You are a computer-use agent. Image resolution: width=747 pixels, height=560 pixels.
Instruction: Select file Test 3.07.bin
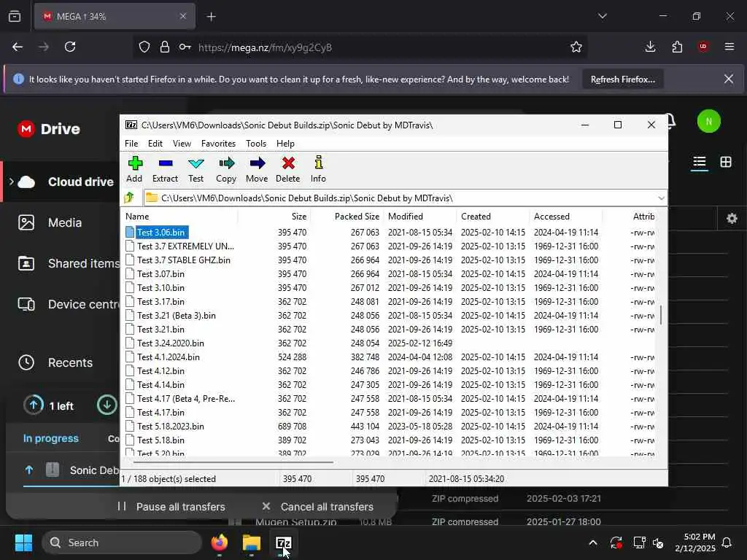(x=160, y=274)
